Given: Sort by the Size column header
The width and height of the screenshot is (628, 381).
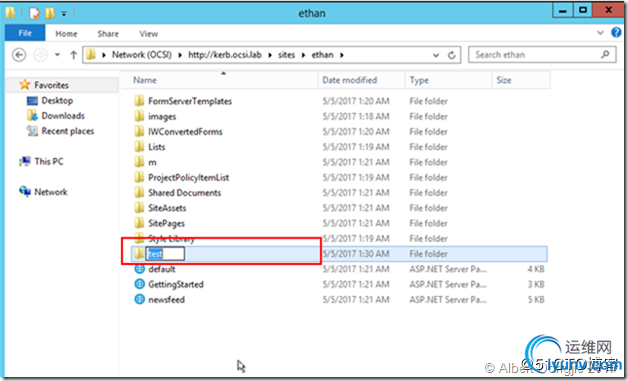Looking at the screenshot, I should 520,80.
